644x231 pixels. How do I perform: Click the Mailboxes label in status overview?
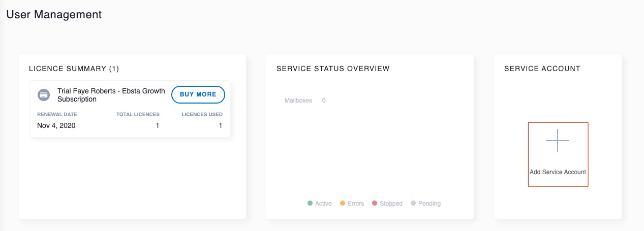298,101
